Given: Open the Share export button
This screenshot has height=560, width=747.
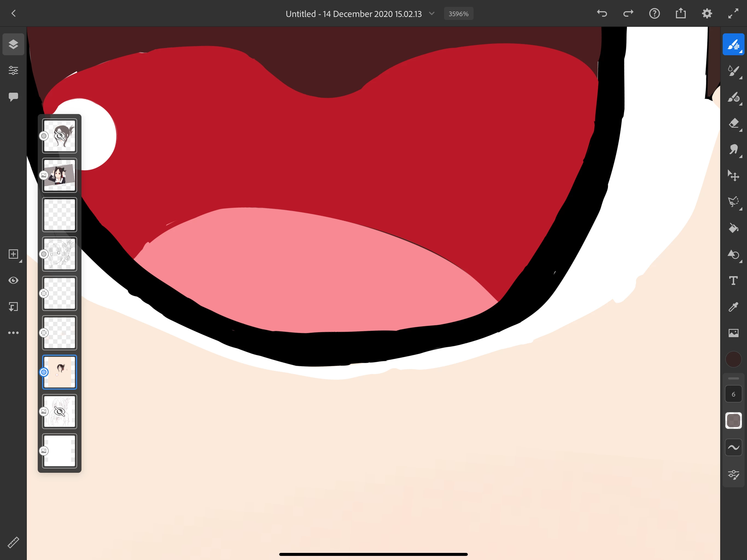Looking at the screenshot, I should (681, 13).
